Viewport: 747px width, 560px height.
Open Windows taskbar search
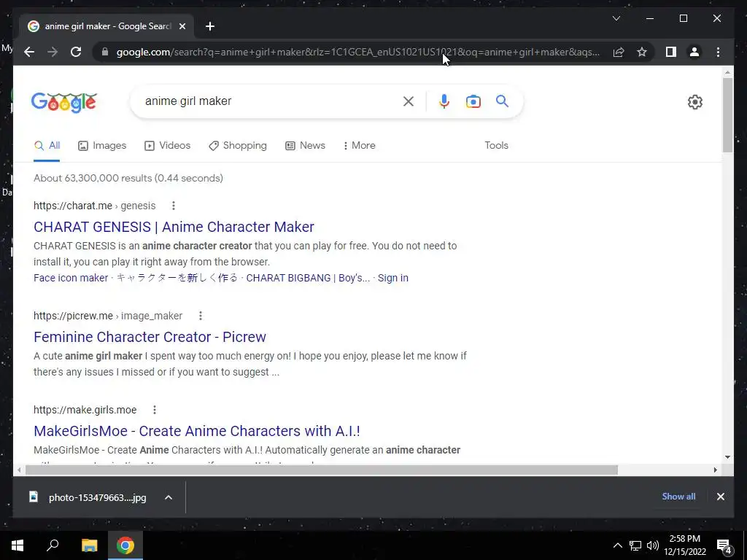(53, 545)
